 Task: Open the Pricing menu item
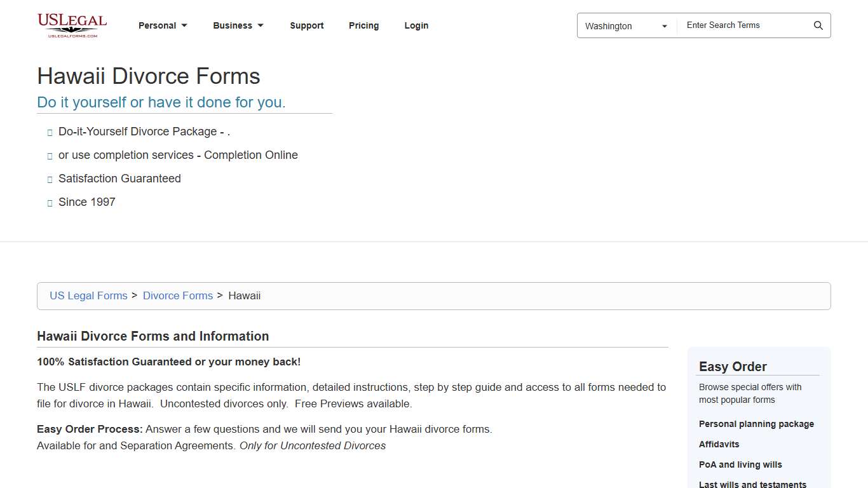click(x=363, y=25)
